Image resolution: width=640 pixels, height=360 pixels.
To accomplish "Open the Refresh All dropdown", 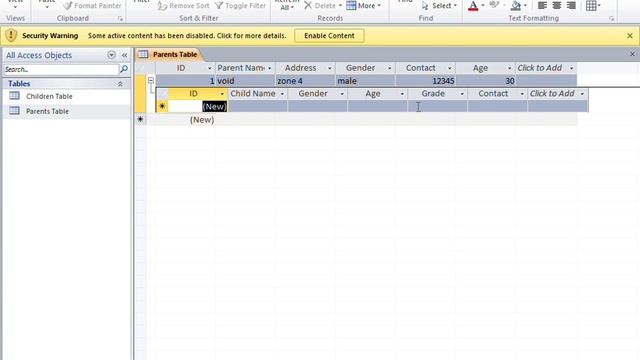I will 287,7.
